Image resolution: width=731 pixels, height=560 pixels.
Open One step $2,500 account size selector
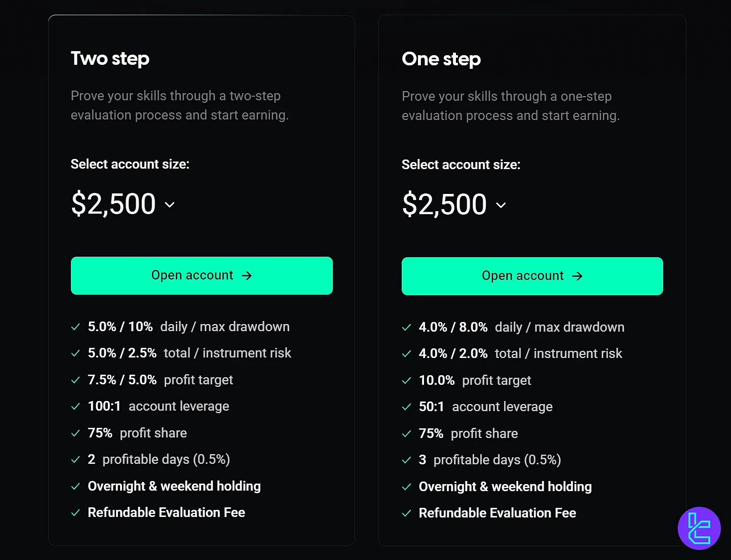tap(444, 205)
